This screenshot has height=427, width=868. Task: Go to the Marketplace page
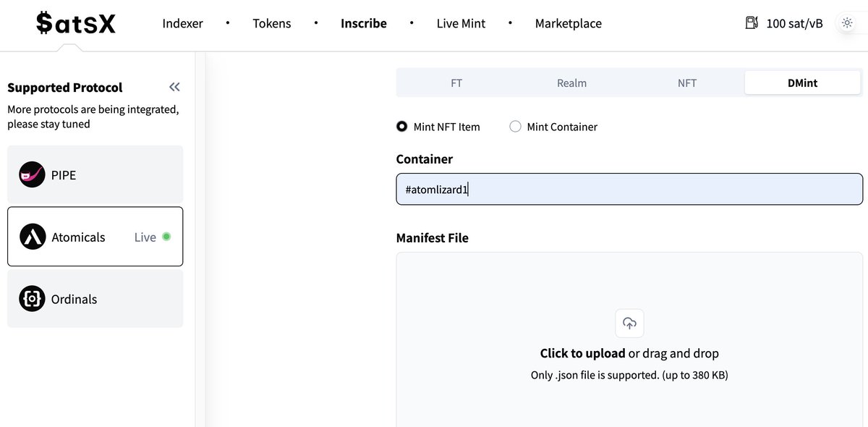pos(568,23)
